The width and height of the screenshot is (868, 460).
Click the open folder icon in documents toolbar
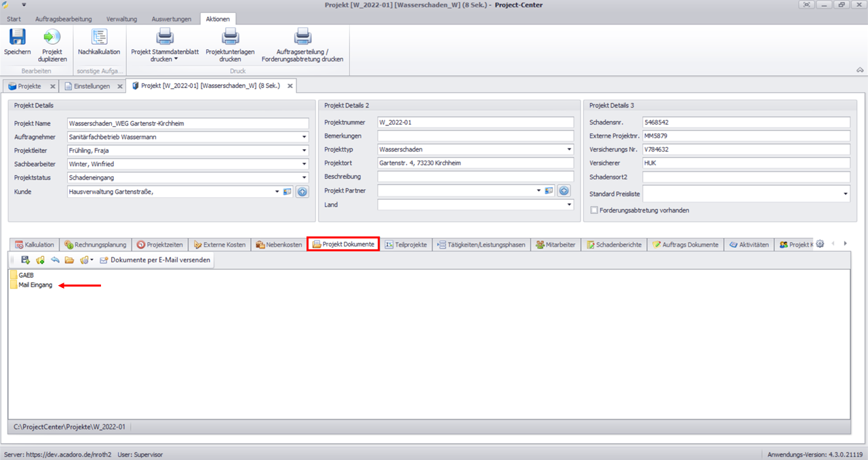pyautogui.click(x=69, y=260)
